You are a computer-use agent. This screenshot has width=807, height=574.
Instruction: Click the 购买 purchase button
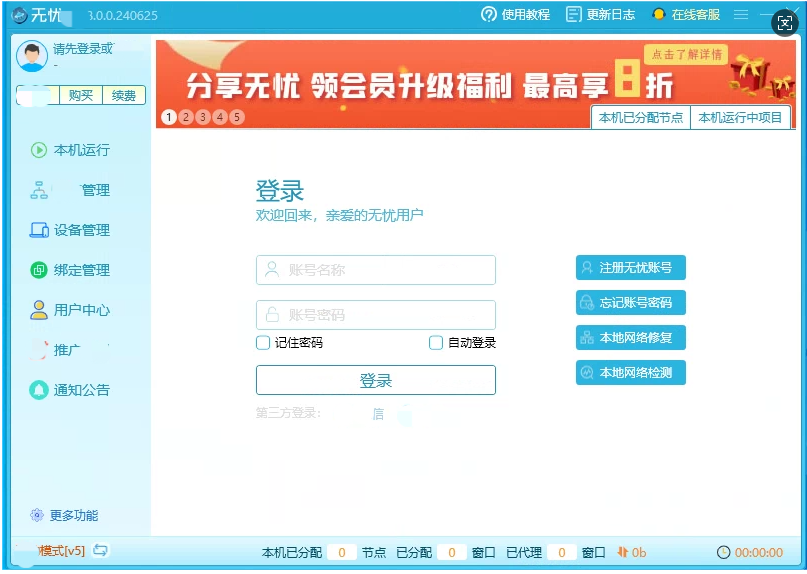click(81, 96)
